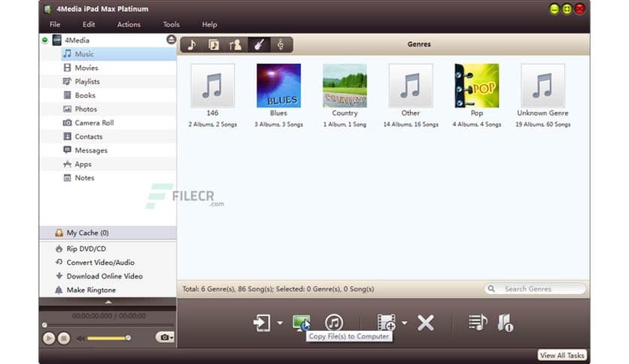Open the Edit menu

89,25
